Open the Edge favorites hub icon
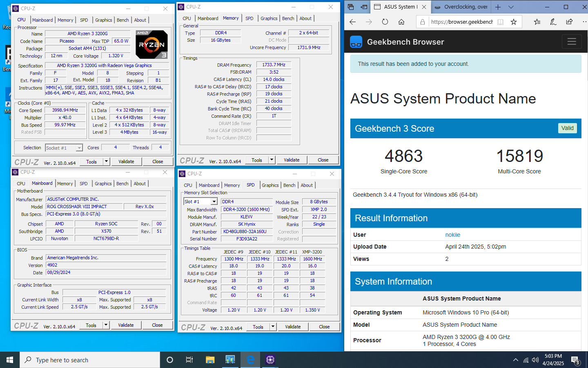The height and width of the screenshot is (368, 588). 537,22
